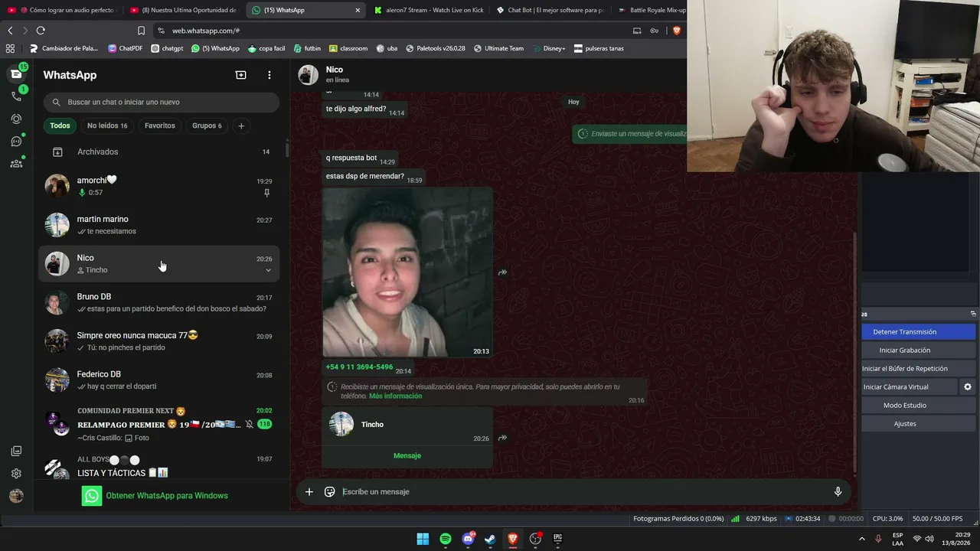Open emoji picker in message bar
The height and width of the screenshot is (551, 980).
click(x=330, y=492)
